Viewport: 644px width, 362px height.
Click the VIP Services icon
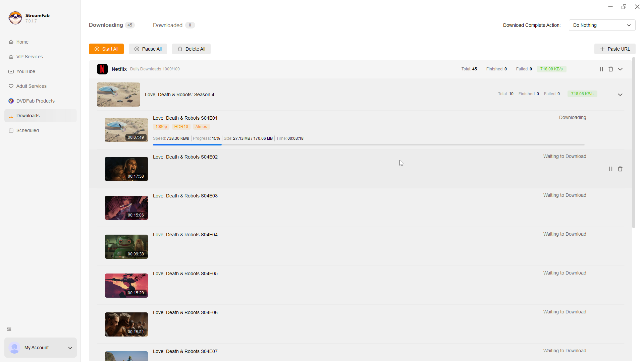point(11,57)
